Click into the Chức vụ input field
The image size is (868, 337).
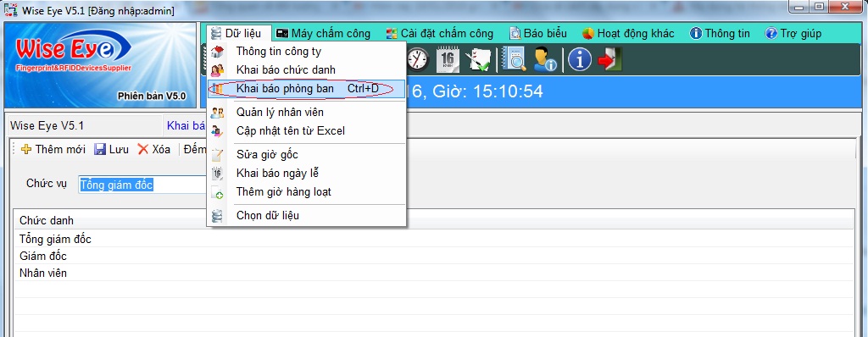(x=142, y=185)
